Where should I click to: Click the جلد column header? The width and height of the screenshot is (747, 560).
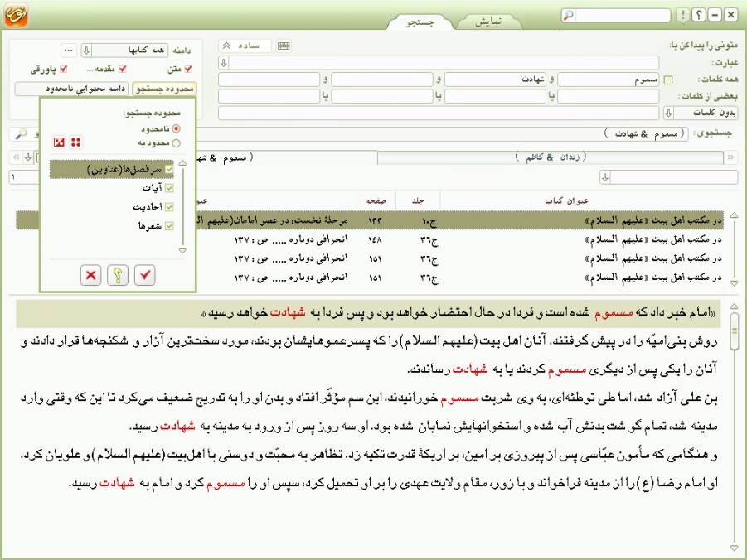pos(418,201)
